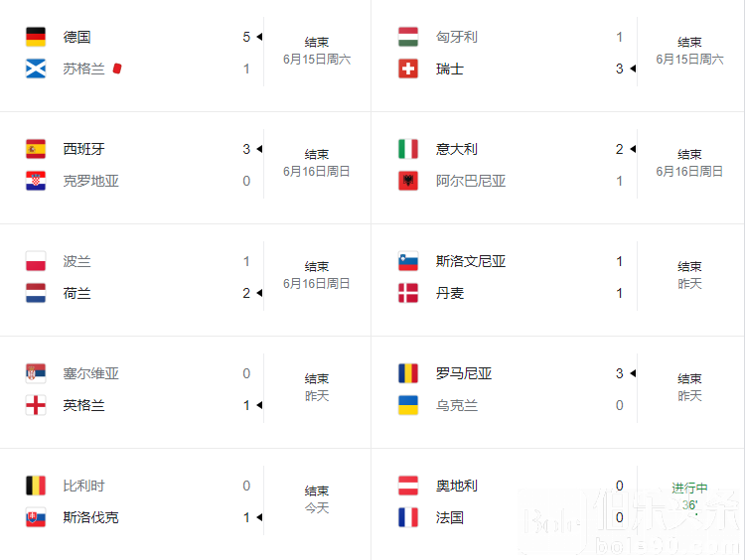Viewport: 745px width, 560px height.
Task: Click the France flag icon
Action: coord(408,517)
